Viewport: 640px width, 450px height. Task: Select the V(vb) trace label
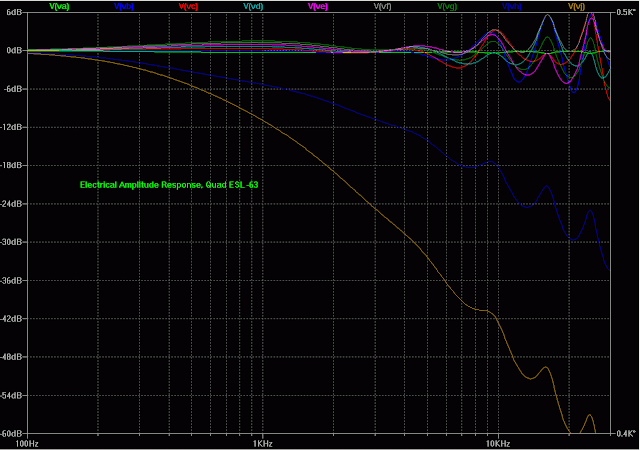124,6
